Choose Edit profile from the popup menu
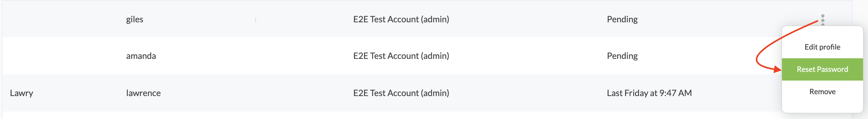 [822, 47]
